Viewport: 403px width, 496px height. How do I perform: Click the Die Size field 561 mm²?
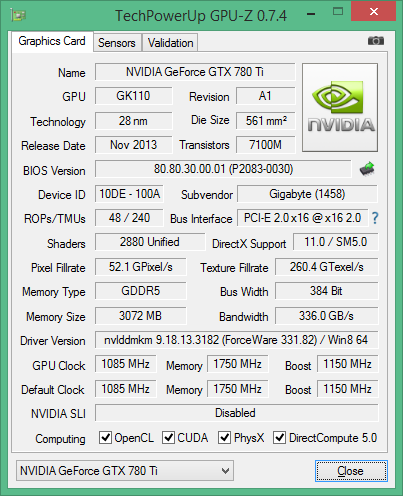coord(266,121)
